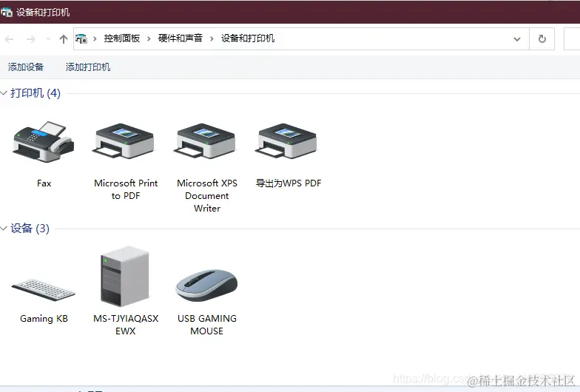Screen dimensions: 580x392
Task: Navigate to 硬件和声音 breadcrumb
Action: [x=181, y=38]
